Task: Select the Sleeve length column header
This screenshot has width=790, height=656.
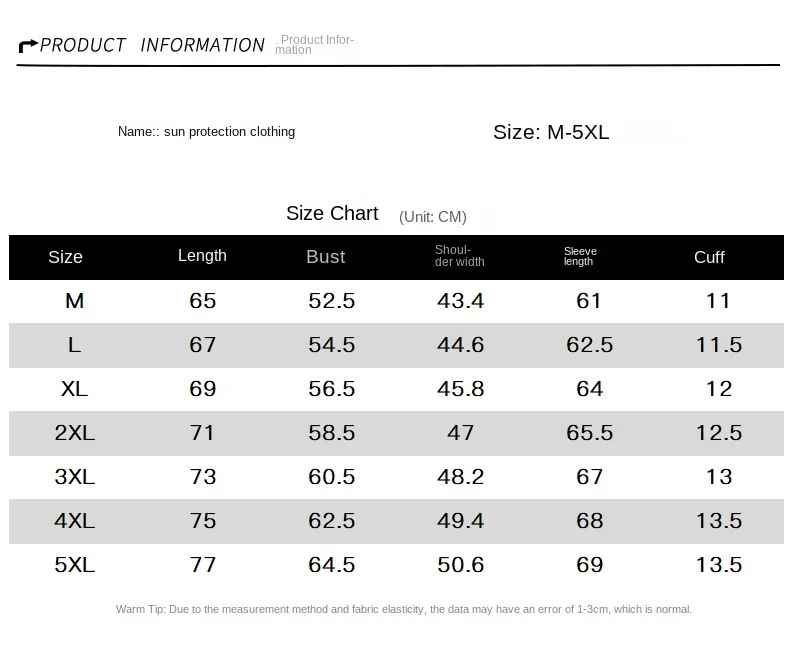Action: (580, 256)
